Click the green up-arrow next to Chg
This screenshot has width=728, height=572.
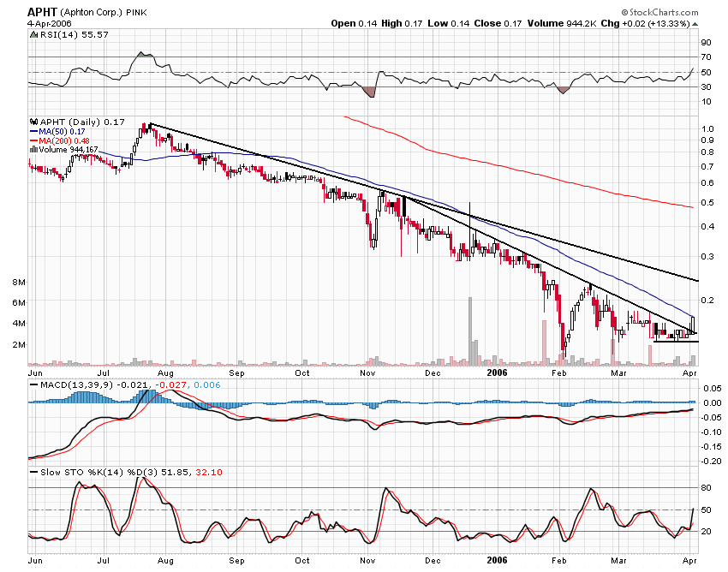[695, 24]
